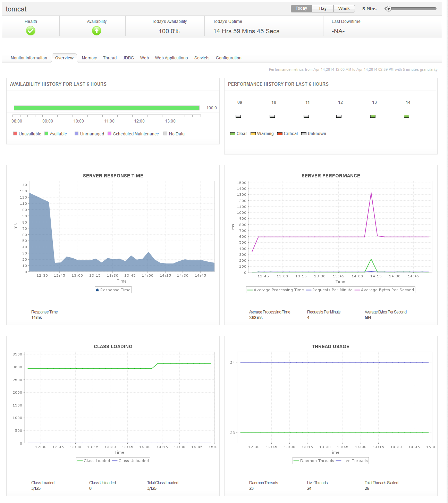
Task: Click the Class Loaded legend entry
Action: (94, 461)
